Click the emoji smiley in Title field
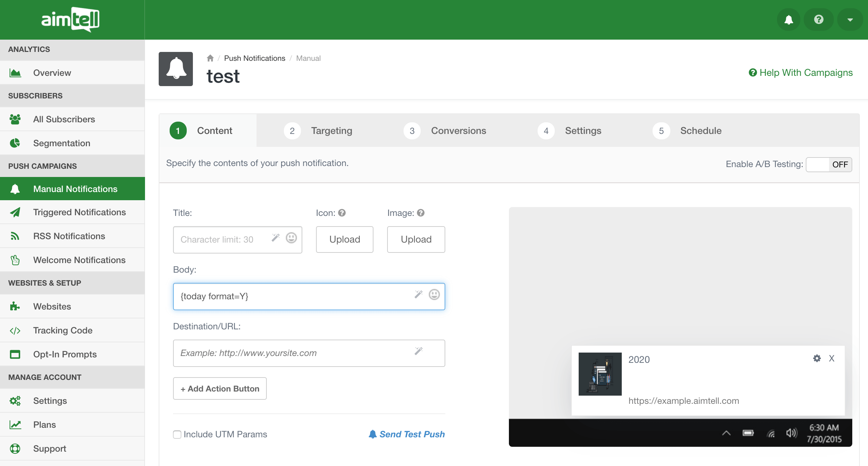The image size is (868, 466). click(x=291, y=238)
